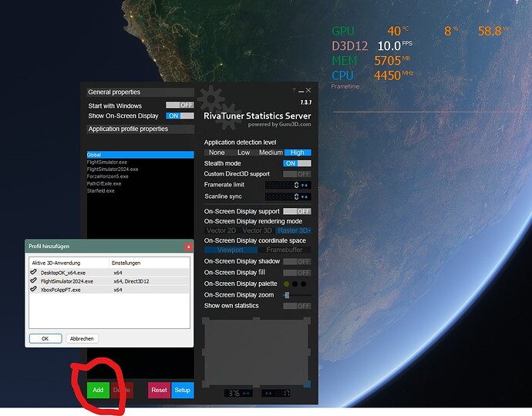
Task: Open Raster 3D rendering mode dropdown
Action: (294, 230)
